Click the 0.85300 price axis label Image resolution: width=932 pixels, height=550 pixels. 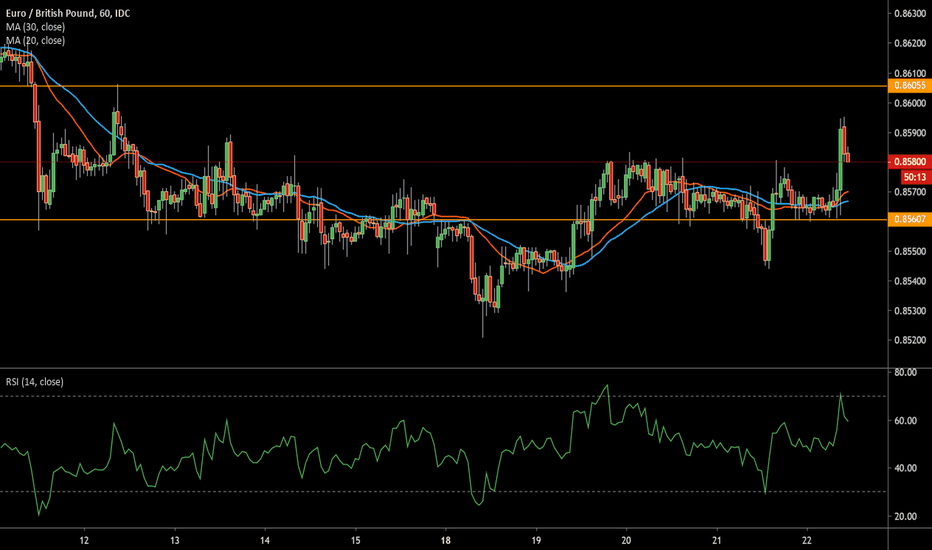[x=908, y=311]
